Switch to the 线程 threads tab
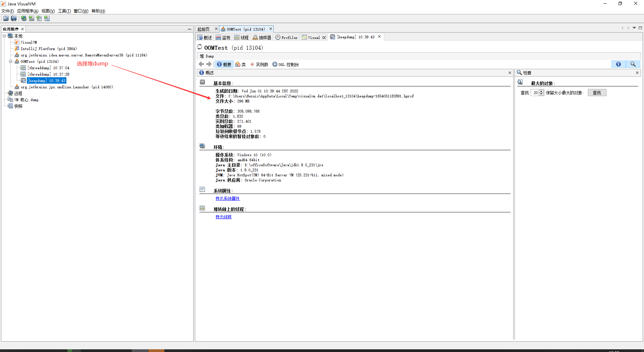The height and width of the screenshot is (352, 644). [x=241, y=37]
